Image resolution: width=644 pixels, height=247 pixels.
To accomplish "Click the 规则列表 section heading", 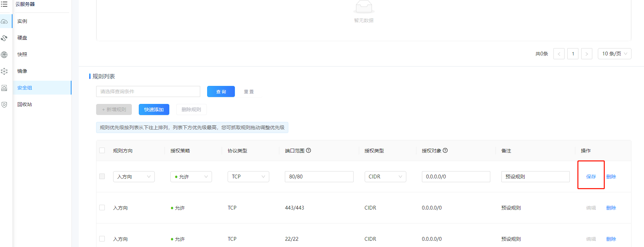I will (104, 76).
